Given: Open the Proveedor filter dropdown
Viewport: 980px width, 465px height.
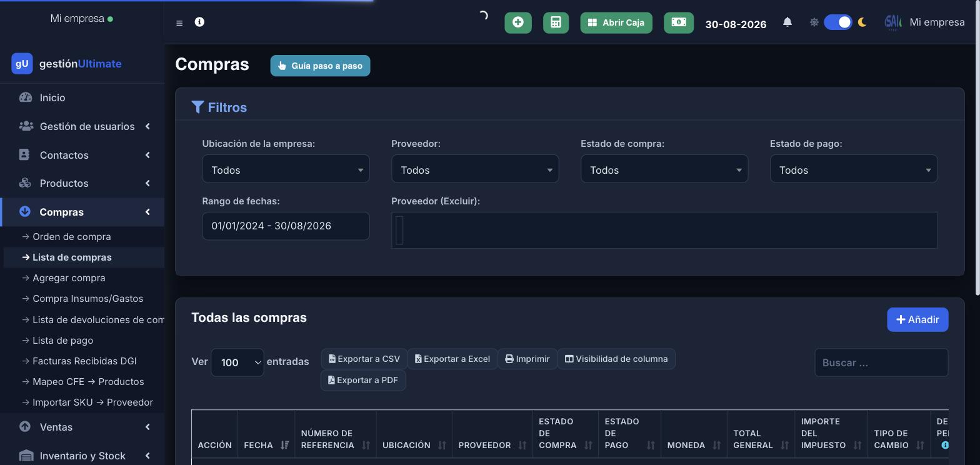Looking at the screenshot, I should click(475, 169).
